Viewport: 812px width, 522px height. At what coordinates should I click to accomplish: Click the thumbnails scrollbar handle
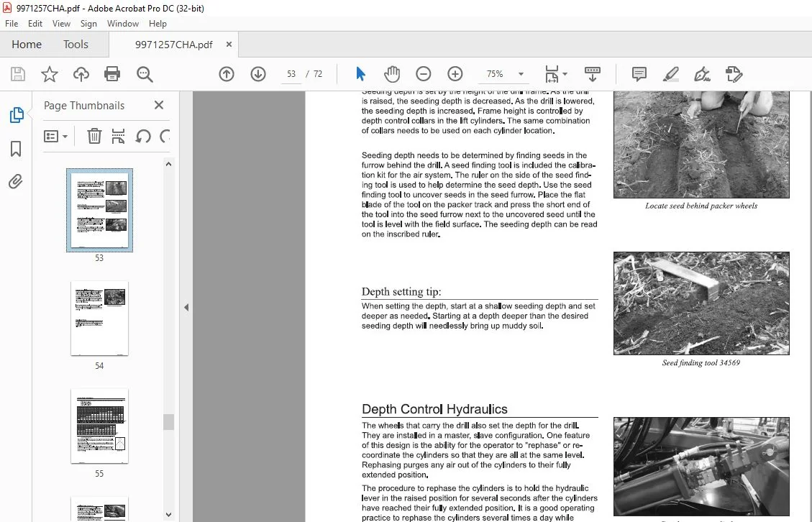click(168, 422)
